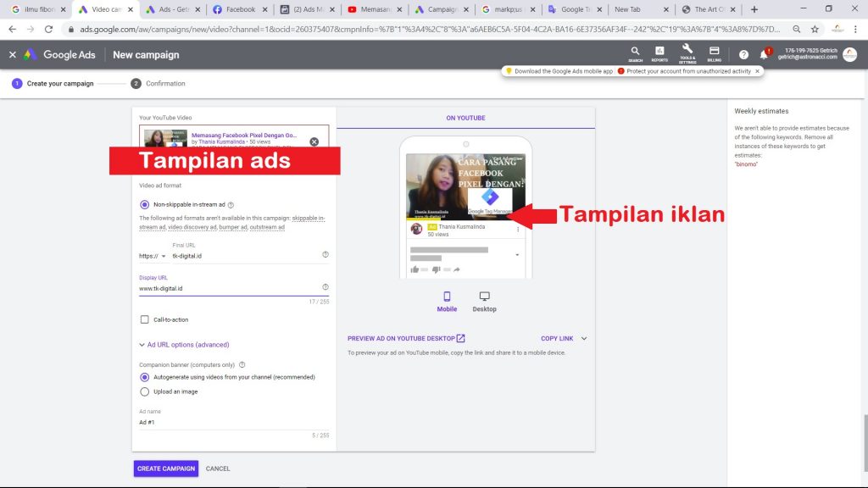The height and width of the screenshot is (488, 868).
Task: Close the New campaign editor
Action: [12, 54]
